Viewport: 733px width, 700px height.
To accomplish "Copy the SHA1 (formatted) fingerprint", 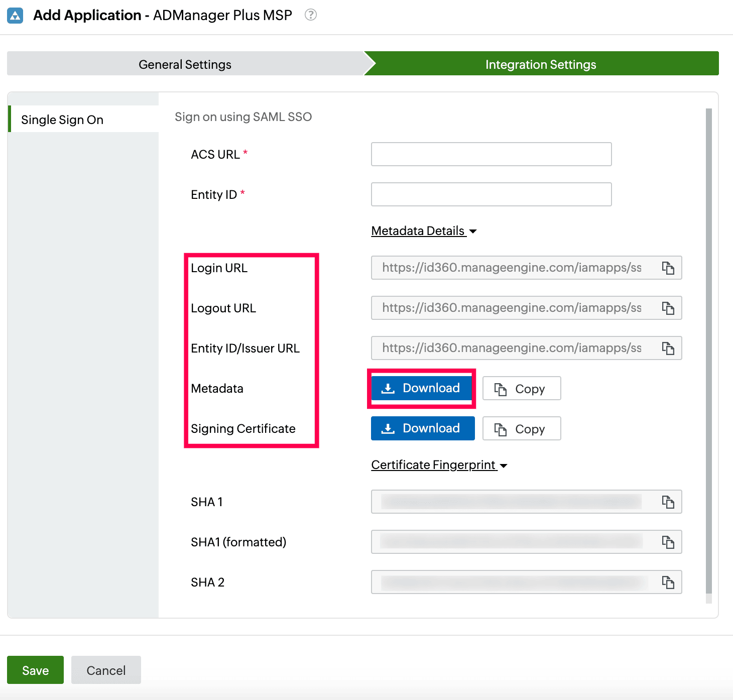I will coord(668,542).
